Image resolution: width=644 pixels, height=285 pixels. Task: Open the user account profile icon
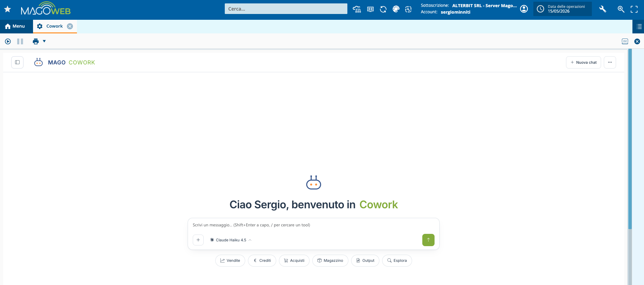[524, 9]
